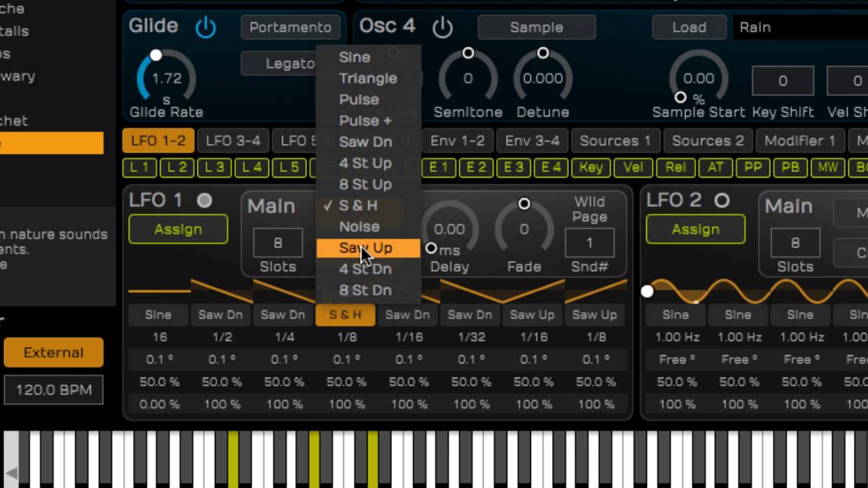Adjust the Detune knob
The height and width of the screenshot is (488, 868).
[x=542, y=78]
